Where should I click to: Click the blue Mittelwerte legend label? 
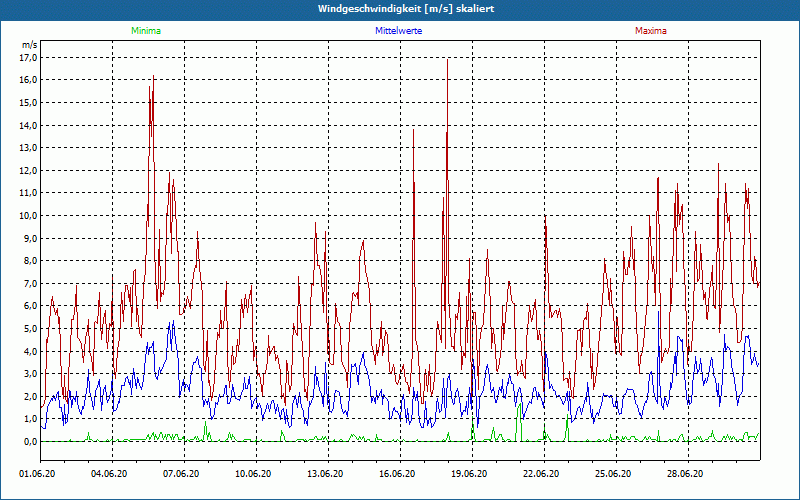click(x=398, y=31)
